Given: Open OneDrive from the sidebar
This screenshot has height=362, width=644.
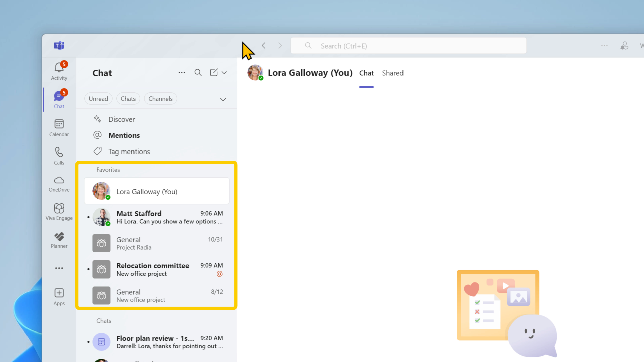Looking at the screenshot, I should coord(59,184).
